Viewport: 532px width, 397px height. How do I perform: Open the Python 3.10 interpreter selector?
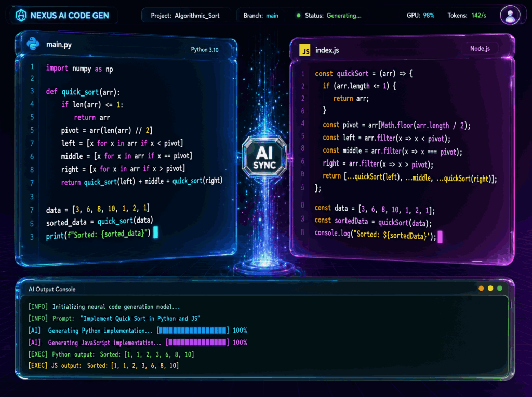205,50
